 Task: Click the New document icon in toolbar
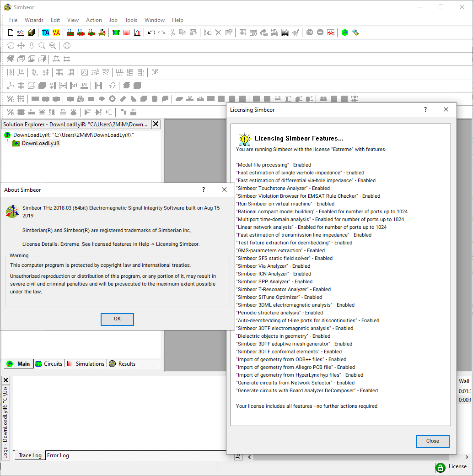[11, 32]
